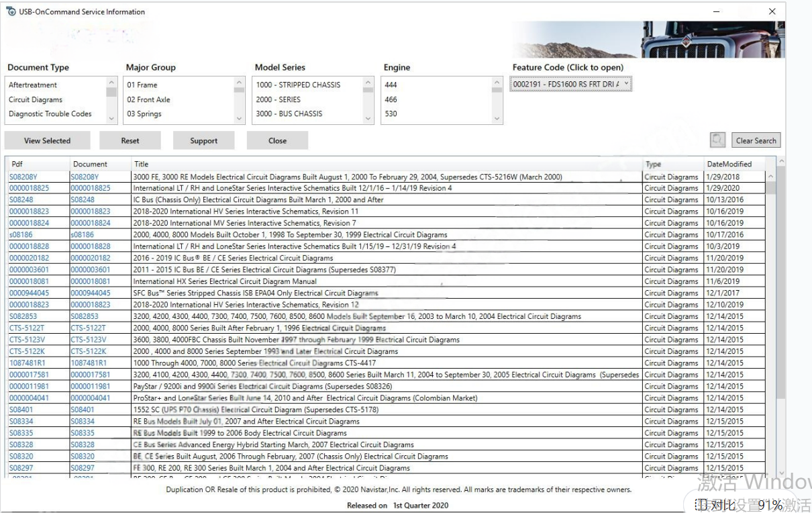Open the Feature Code dropdown
This screenshot has width=812, height=513.
(x=570, y=85)
